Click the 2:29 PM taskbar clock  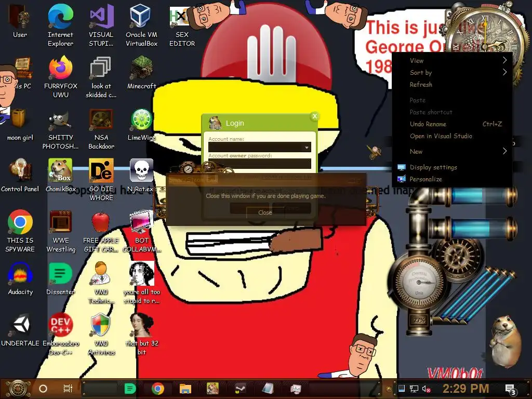(465, 389)
